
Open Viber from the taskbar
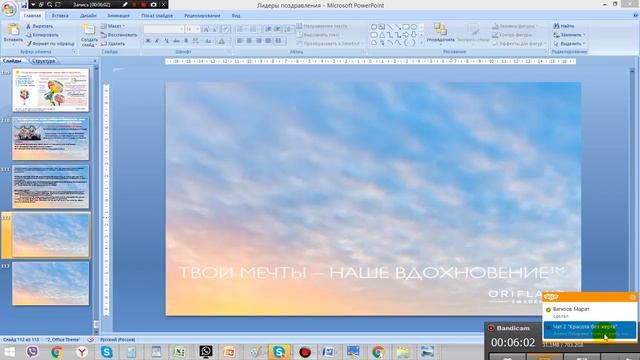32,351
